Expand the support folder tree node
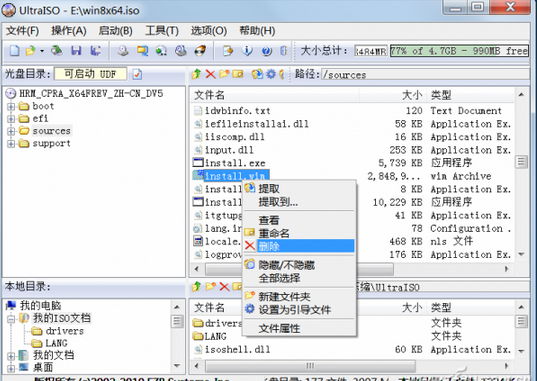 coord(11,143)
